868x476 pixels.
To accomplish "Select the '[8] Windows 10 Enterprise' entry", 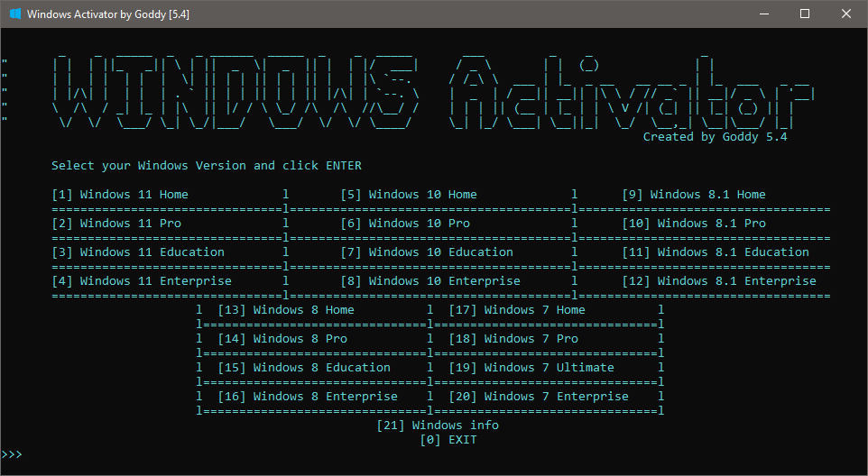I will 430,281.
